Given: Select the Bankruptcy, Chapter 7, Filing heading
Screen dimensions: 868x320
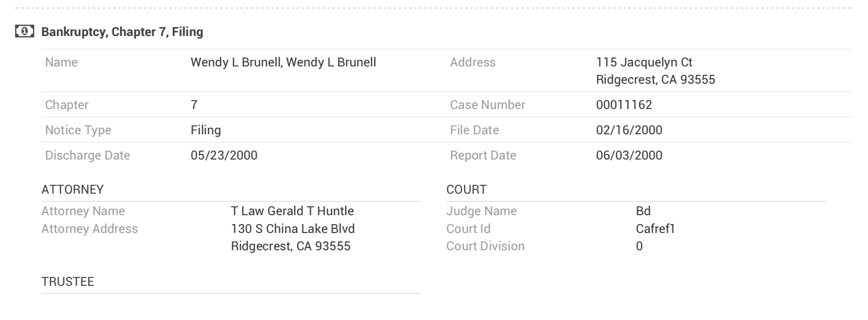Looking at the screenshot, I should point(122,32).
